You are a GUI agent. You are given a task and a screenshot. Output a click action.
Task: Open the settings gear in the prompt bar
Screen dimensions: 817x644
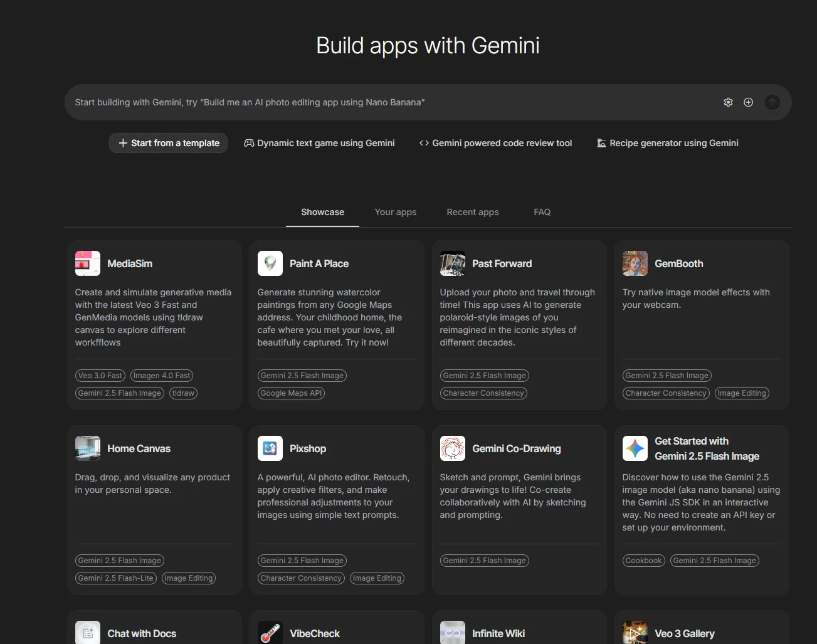coord(728,102)
